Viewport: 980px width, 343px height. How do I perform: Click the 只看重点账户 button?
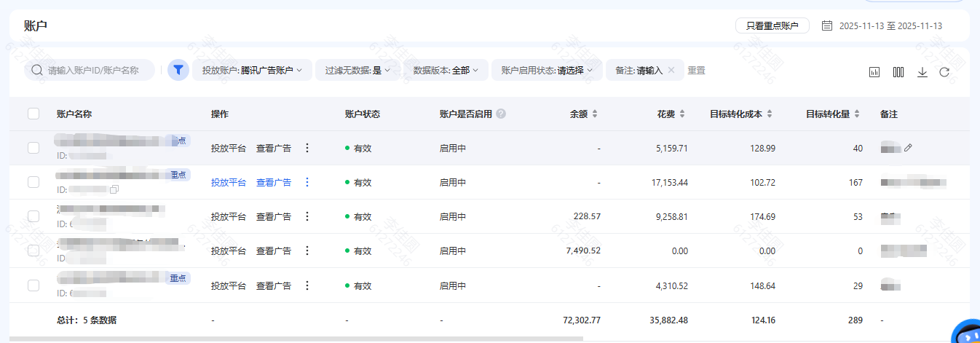pyautogui.click(x=772, y=26)
